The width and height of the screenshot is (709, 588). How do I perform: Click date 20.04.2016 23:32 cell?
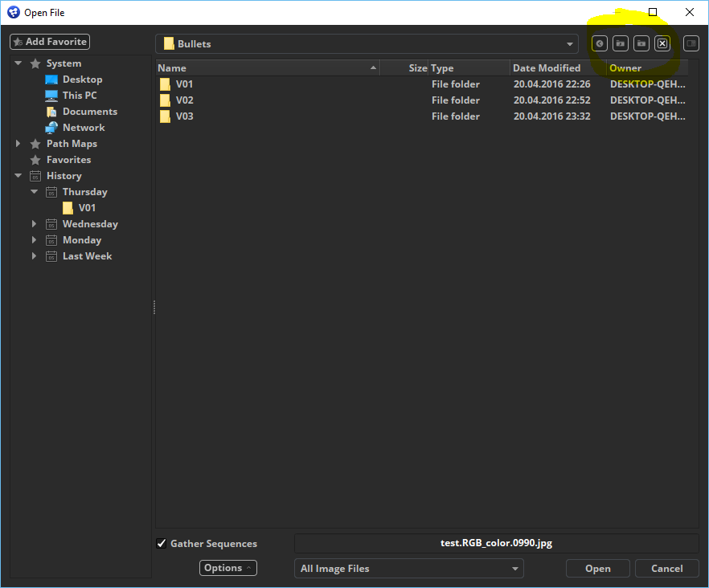(551, 116)
